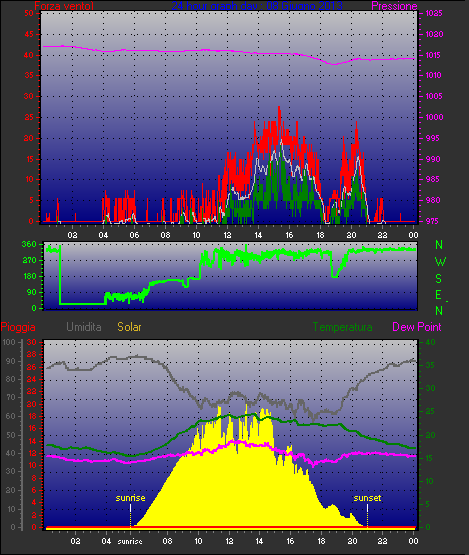Viewport: 469px width, 555px height.
Task: Click the Pressione legend label
Action: [x=394, y=6]
